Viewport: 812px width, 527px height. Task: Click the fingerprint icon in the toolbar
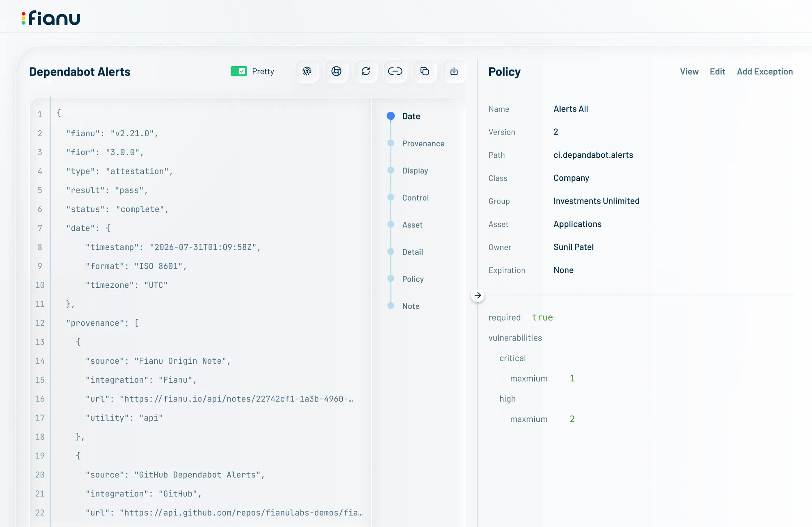coord(307,72)
